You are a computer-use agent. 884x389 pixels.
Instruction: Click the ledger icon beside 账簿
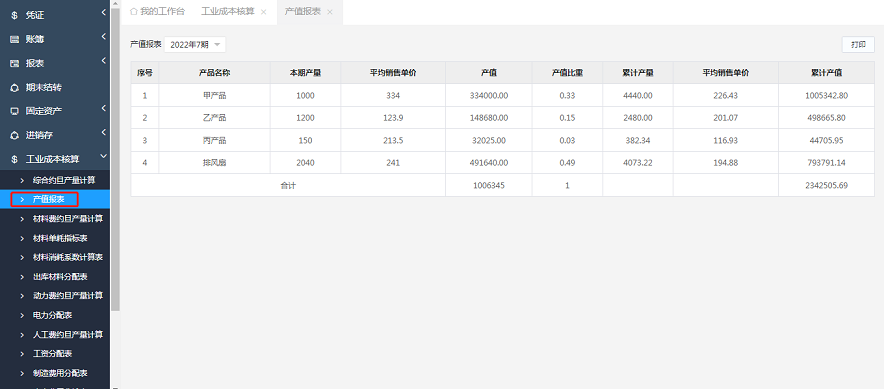point(15,39)
